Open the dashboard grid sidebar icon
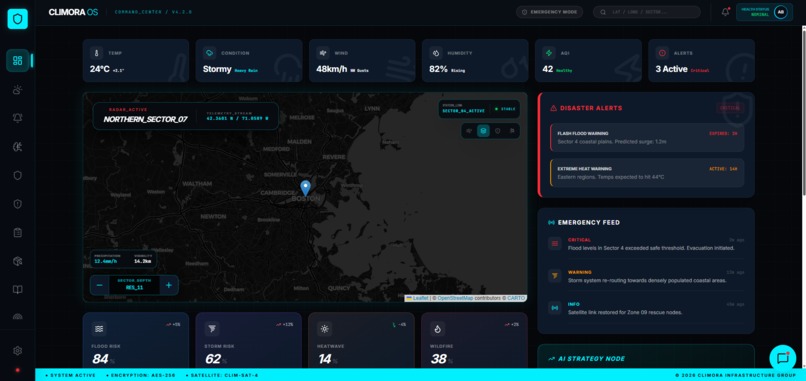This screenshot has height=381, width=806. 17,61
